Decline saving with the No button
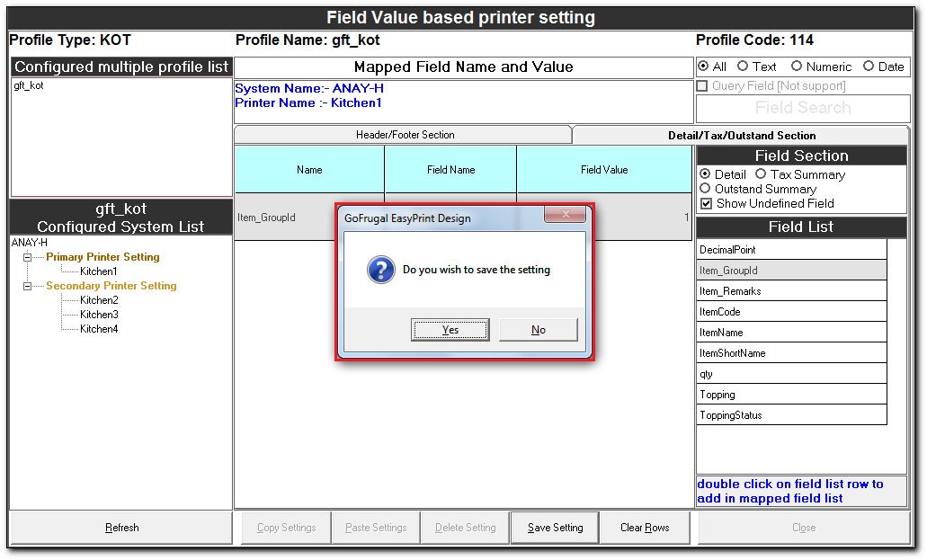This screenshot has width=927, height=560. (x=538, y=330)
